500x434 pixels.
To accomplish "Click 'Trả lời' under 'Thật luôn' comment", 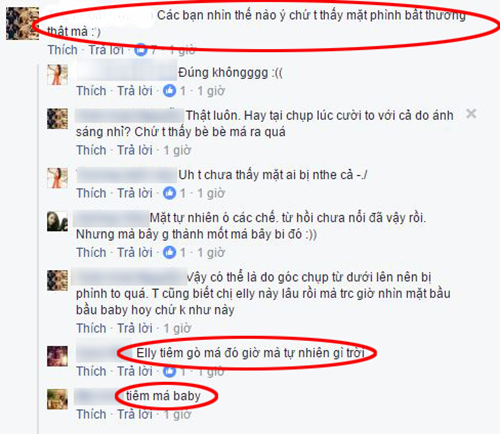I will tap(135, 150).
